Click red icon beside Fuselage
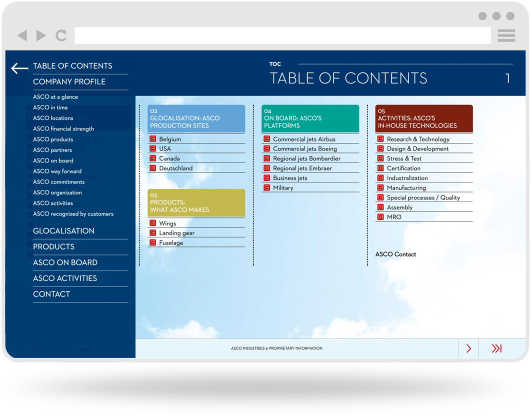The width and height of the screenshot is (532, 416). coord(152,242)
